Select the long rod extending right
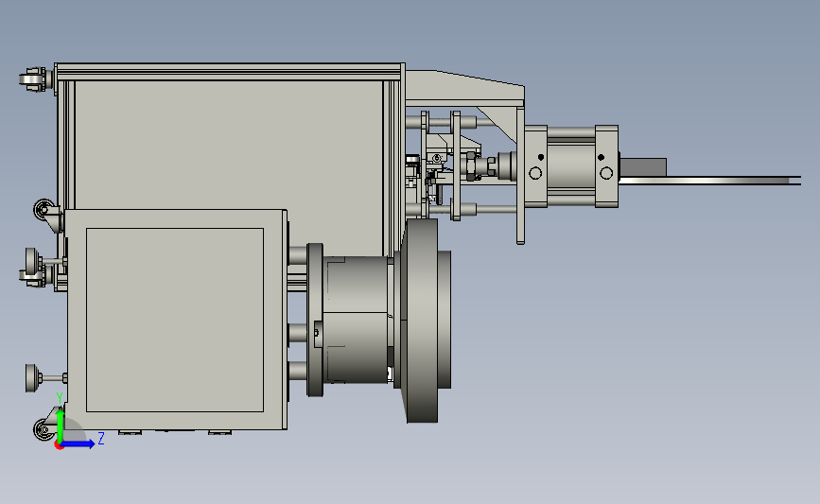Viewport: 820px width, 504px height. coord(709,181)
